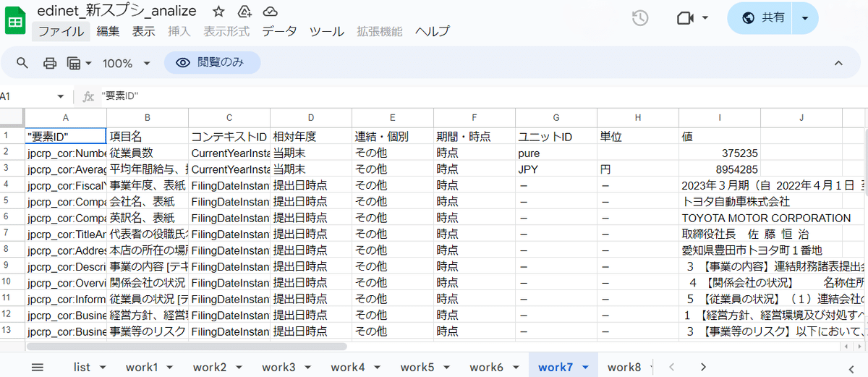This screenshot has width=868, height=377.
Task: Select column A header
Action: 66,117
